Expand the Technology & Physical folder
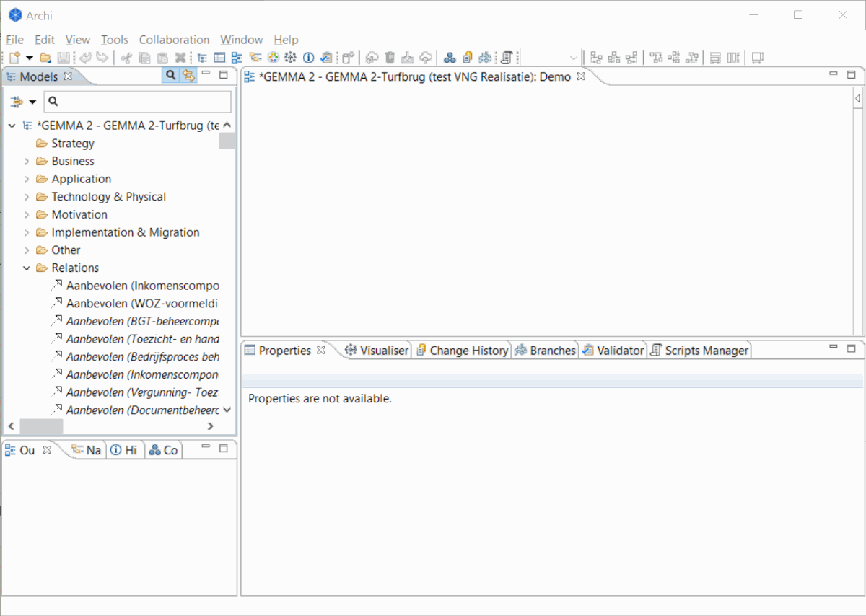 (27, 197)
